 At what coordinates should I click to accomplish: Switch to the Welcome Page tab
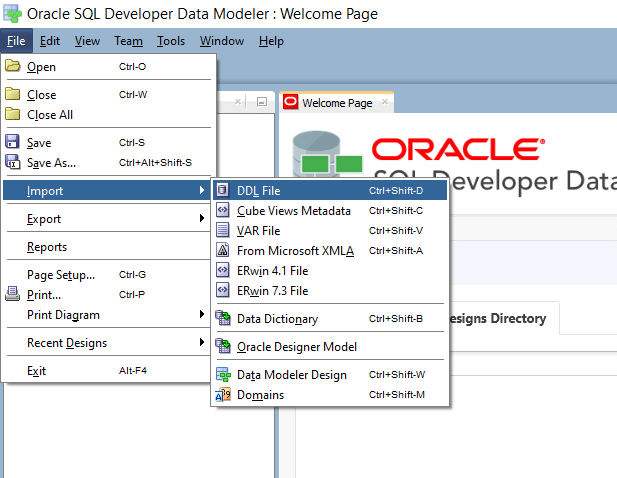pos(337,103)
